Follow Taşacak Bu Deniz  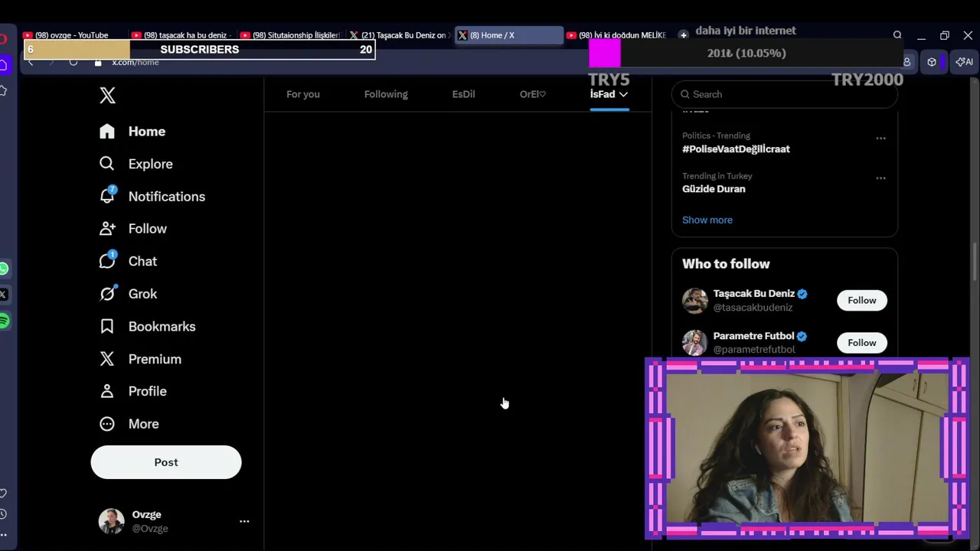click(x=862, y=300)
